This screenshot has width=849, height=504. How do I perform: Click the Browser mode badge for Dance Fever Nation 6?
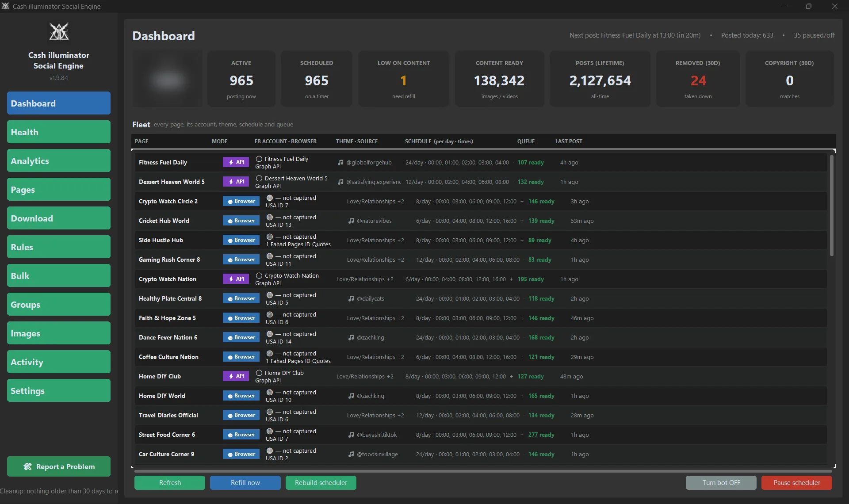pyautogui.click(x=241, y=337)
